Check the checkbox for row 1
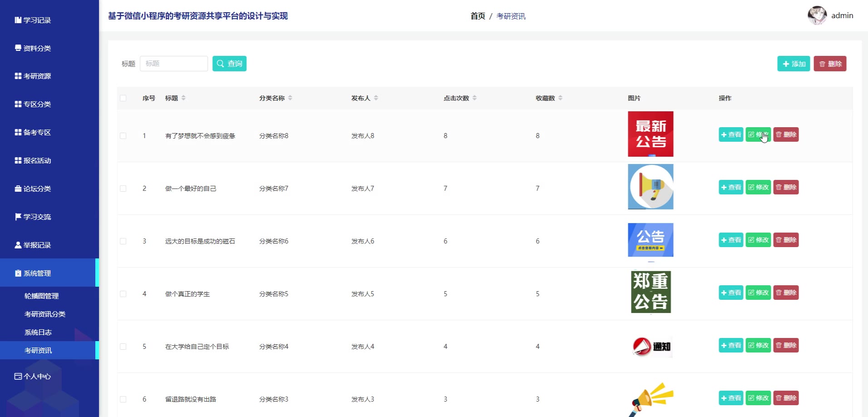This screenshot has width=868, height=417. point(123,136)
